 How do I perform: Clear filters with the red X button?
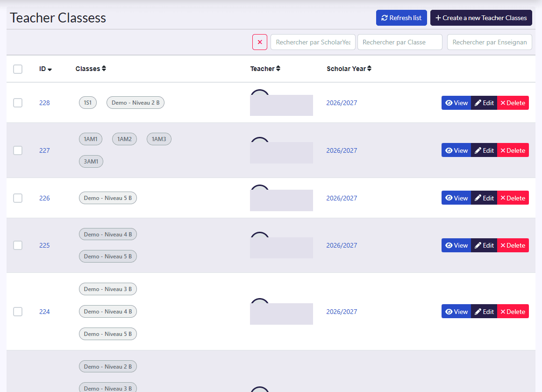click(260, 42)
